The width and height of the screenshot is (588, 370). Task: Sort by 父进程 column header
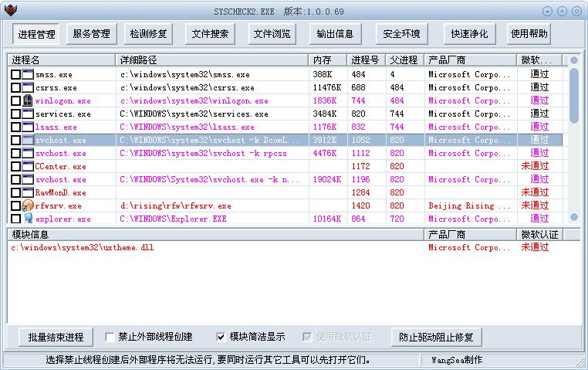(405, 60)
